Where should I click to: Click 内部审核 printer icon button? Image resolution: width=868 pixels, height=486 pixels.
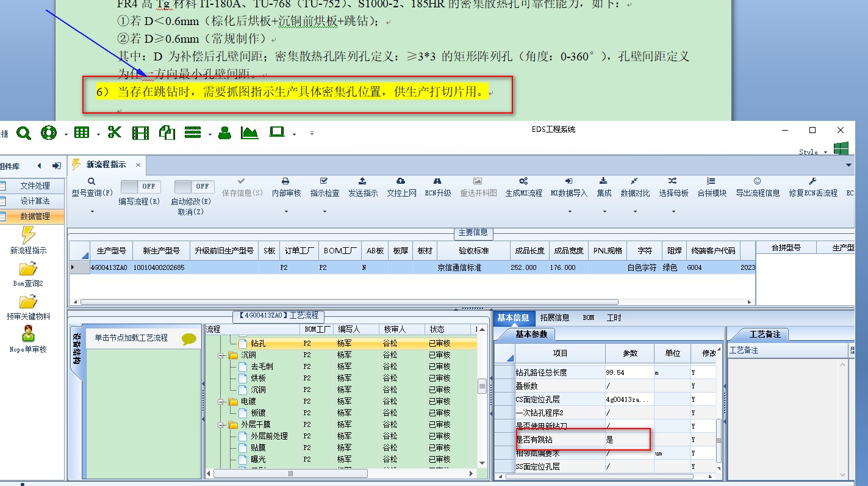click(x=286, y=187)
